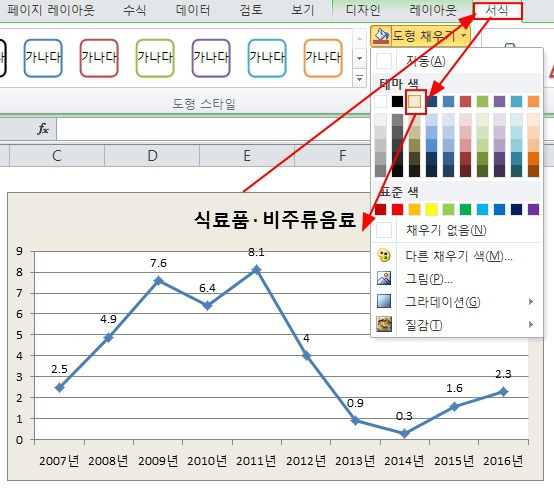Screen dimensions: 554x489
Task: Select dark navy standard color
Action: 517,209
